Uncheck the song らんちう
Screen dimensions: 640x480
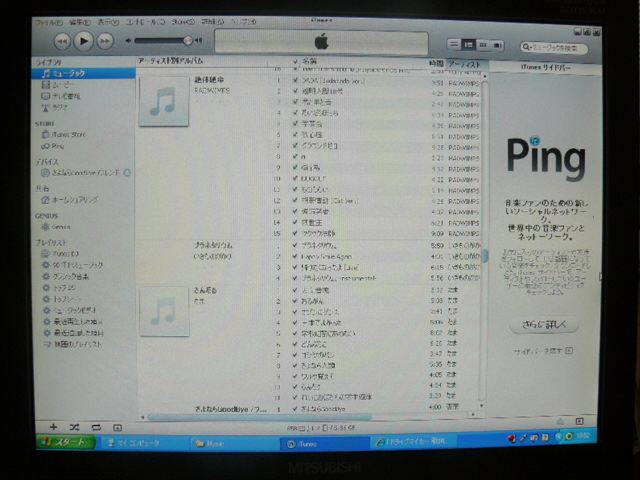295,387
